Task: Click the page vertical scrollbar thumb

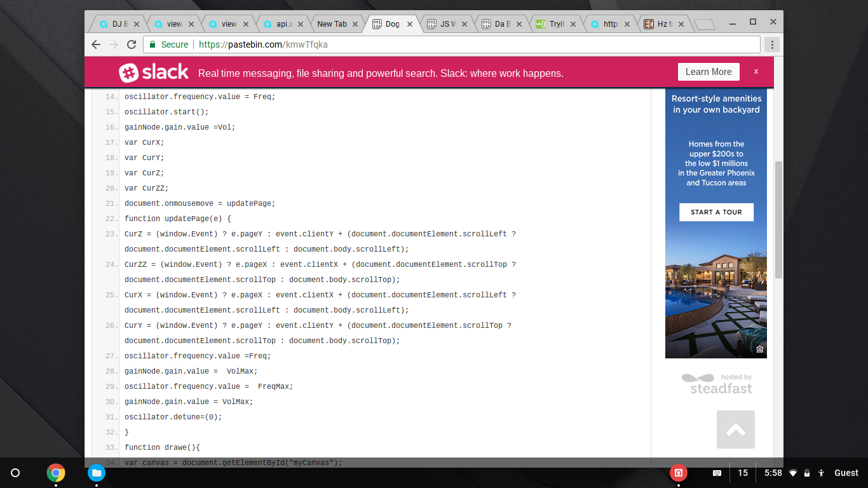Action: click(x=778, y=219)
